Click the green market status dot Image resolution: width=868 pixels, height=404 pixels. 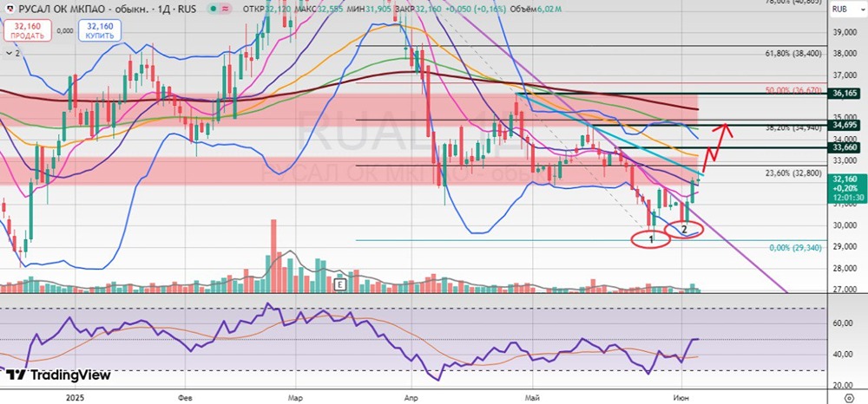[x=214, y=10]
